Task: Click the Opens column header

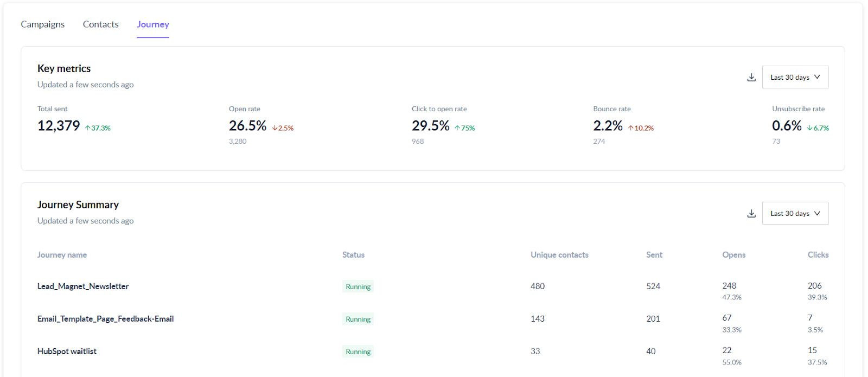Action: click(733, 255)
